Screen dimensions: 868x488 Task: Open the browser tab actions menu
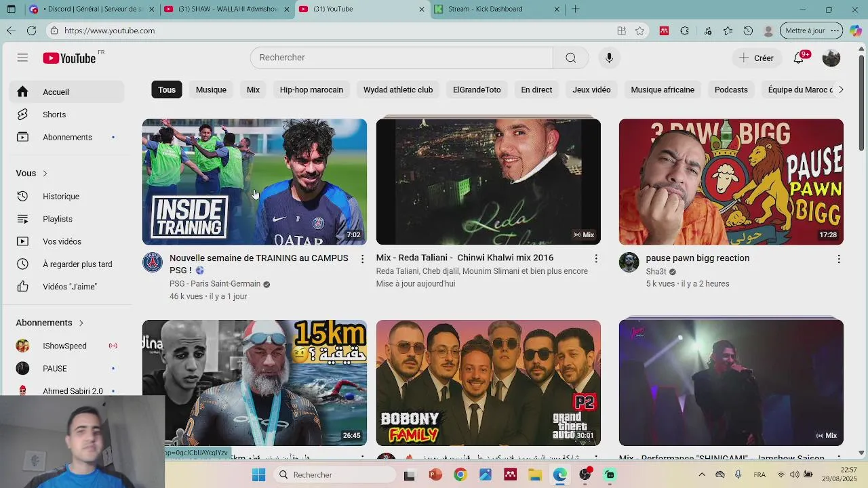pos(11,9)
